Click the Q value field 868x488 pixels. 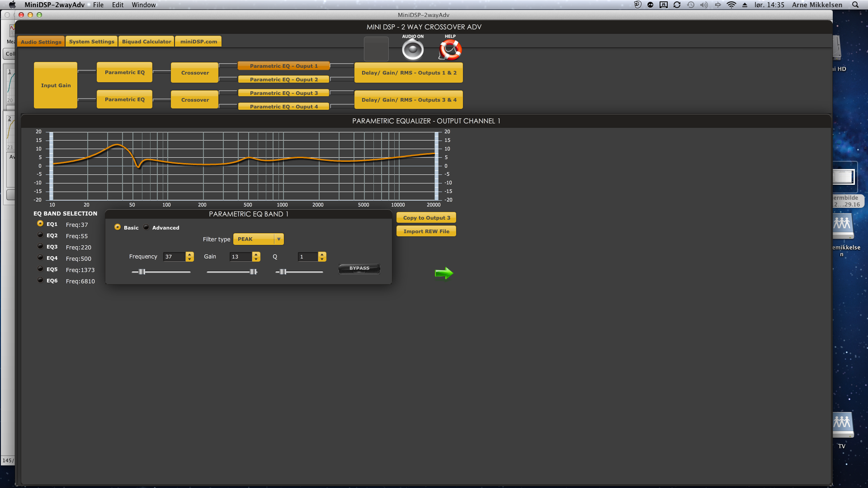307,257
